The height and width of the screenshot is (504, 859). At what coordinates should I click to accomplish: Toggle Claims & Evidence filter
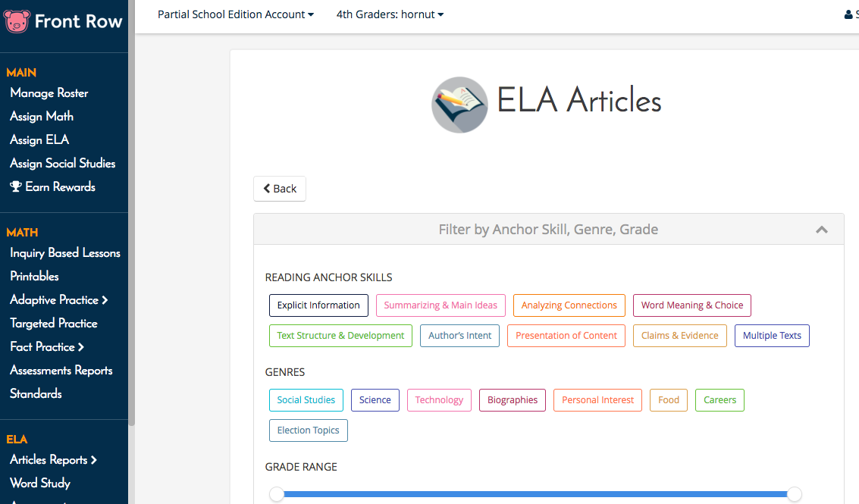tap(679, 336)
